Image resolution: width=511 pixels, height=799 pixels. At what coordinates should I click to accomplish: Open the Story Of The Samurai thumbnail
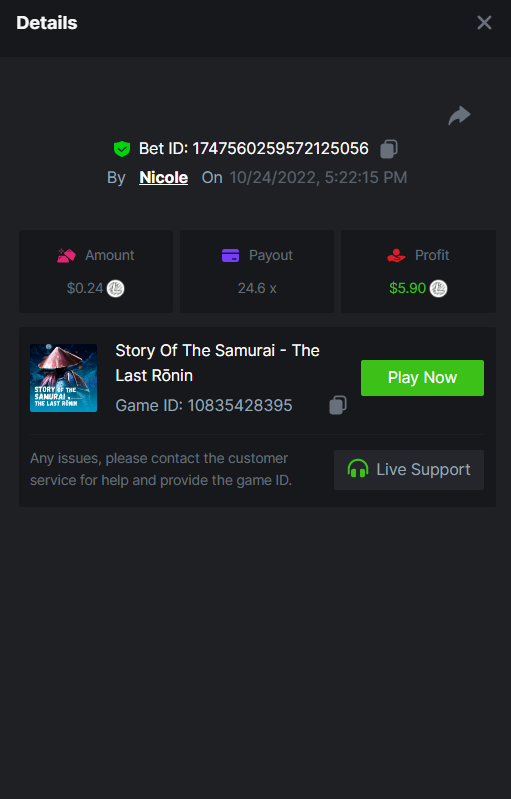click(64, 378)
